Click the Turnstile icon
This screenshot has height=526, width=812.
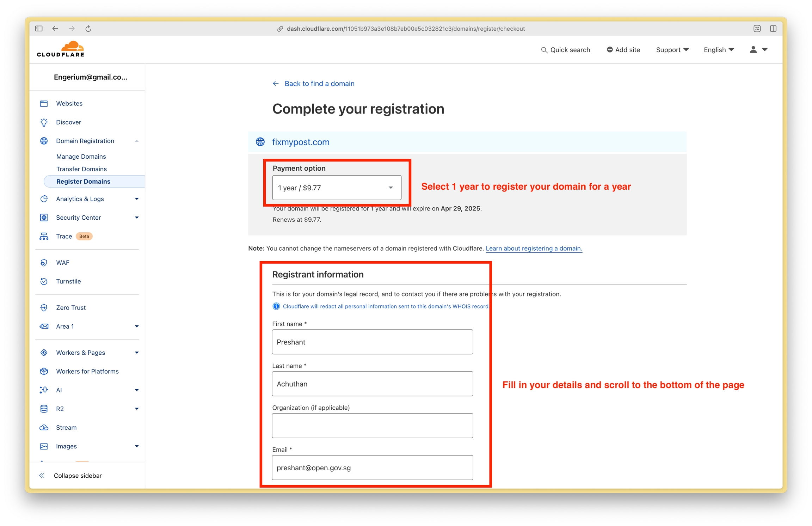click(x=44, y=281)
